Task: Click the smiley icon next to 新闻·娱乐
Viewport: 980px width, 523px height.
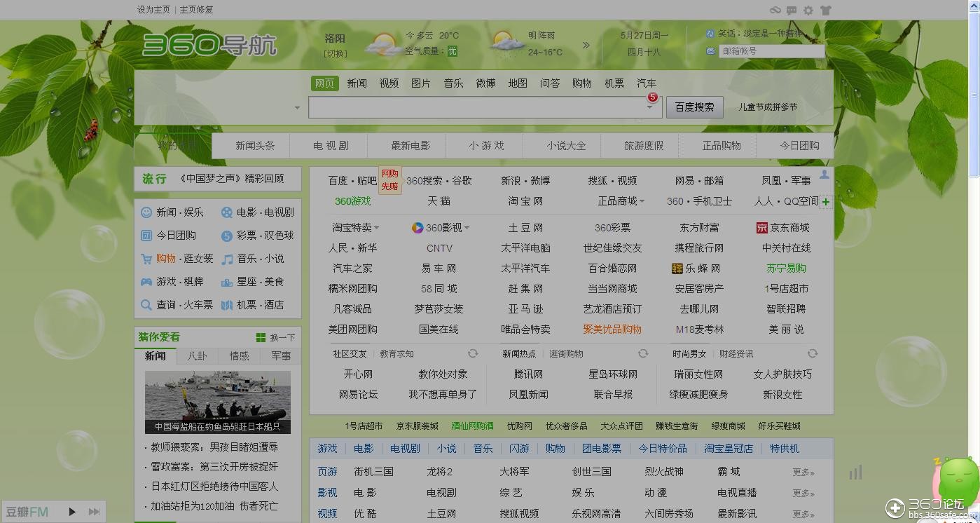Action: [x=146, y=212]
